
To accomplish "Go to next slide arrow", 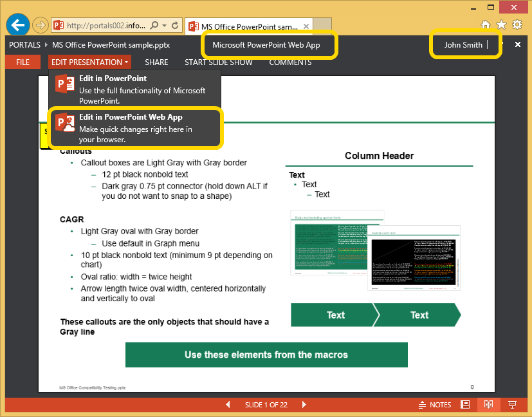I will [x=304, y=404].
